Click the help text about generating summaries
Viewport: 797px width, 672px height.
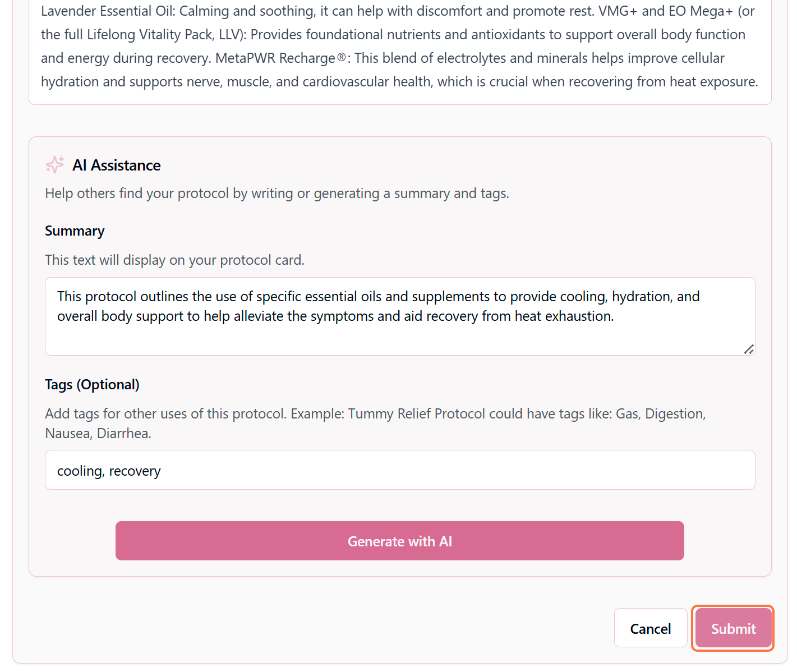pyautogui.click(x=277, y=193)
